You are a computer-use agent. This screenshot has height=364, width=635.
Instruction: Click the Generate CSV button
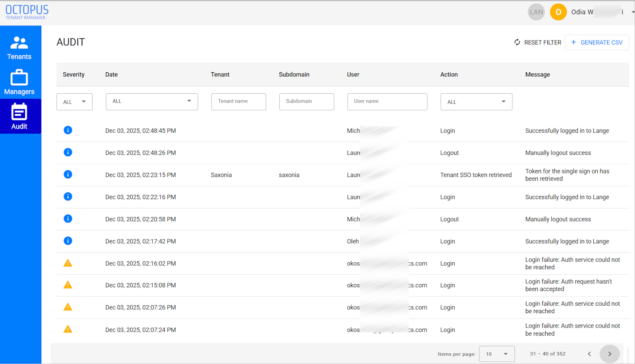point(597,42)
